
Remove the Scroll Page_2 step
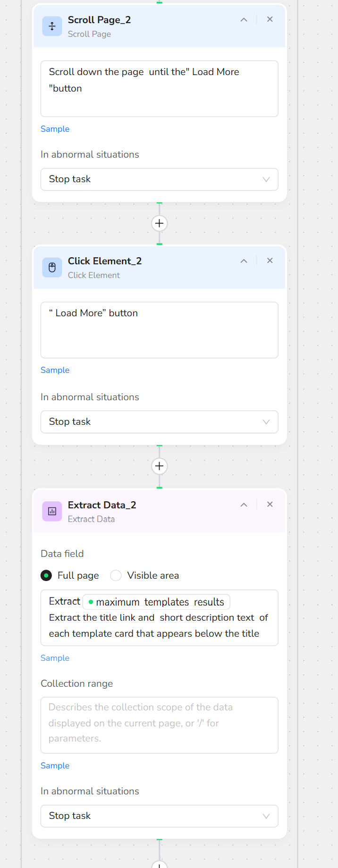[x=270, y=19]
